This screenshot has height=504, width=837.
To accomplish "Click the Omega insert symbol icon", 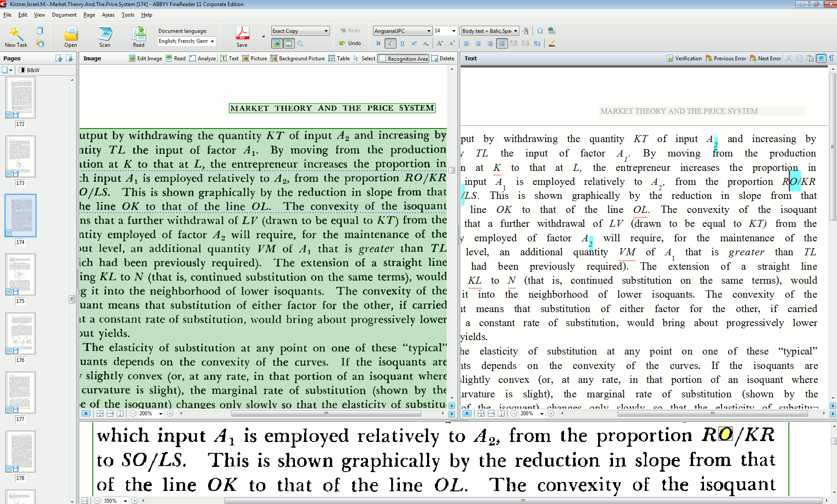I will tap(540, 31).
